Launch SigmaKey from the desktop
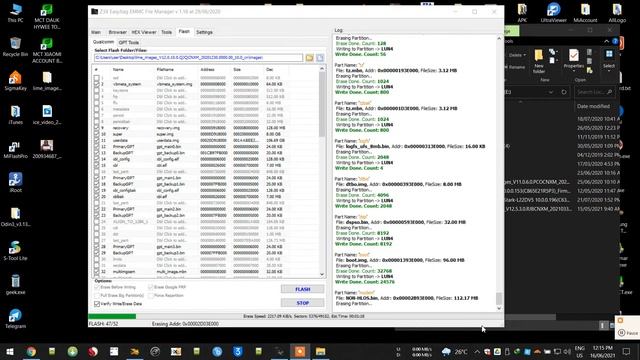Viewport: 640px width, 360px height. [x=16, y=81]
